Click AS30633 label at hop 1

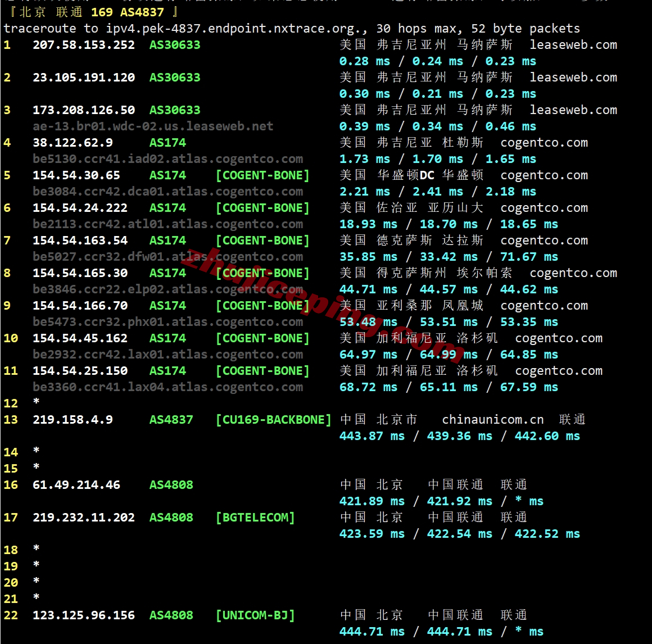(x=175, y=45)
